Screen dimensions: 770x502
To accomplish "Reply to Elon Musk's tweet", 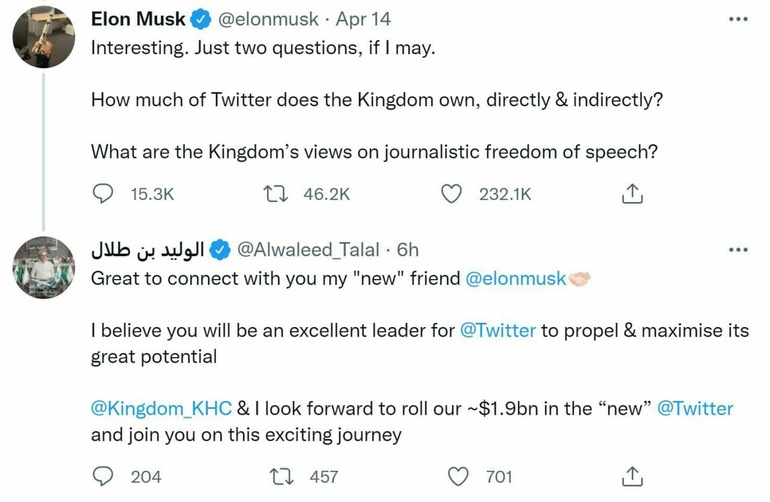I will click(x=103, y=194).
